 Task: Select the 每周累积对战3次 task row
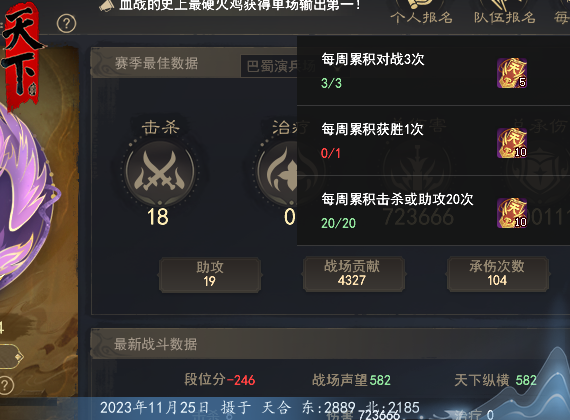click(x=433, y=71)
